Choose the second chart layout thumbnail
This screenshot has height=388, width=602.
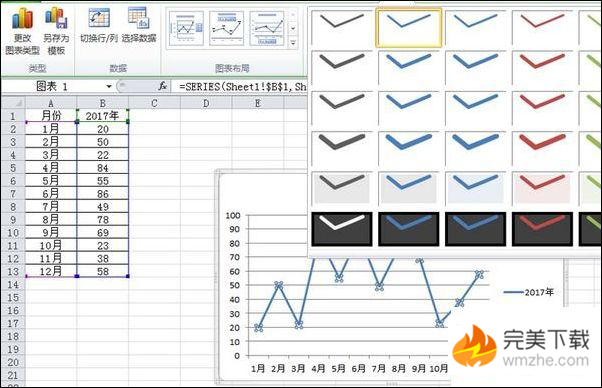[227, 28]
